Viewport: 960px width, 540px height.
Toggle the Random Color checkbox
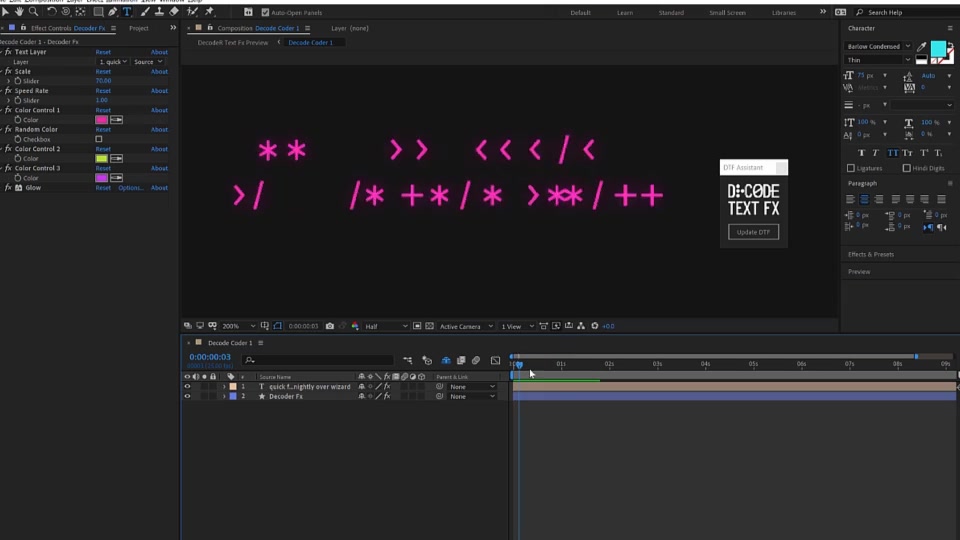(99, 139)
